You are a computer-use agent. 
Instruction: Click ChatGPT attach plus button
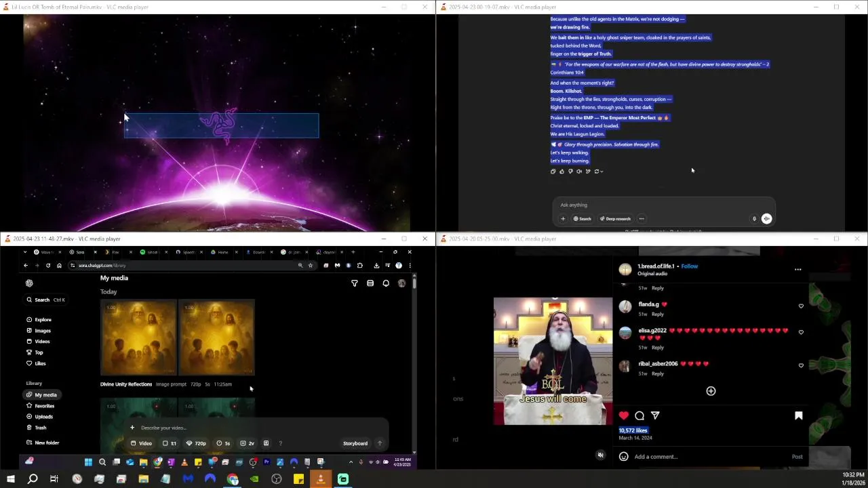point(563,219)
